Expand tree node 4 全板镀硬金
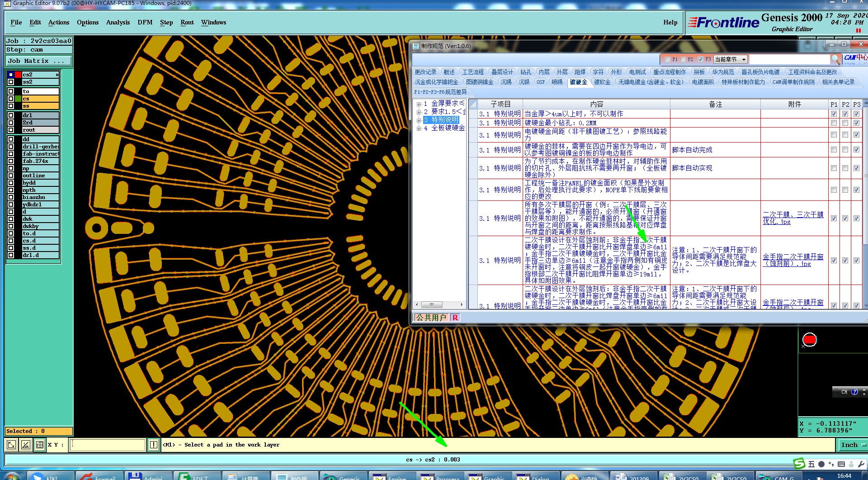Screen dimensions: 868x480 coord(419,128)
